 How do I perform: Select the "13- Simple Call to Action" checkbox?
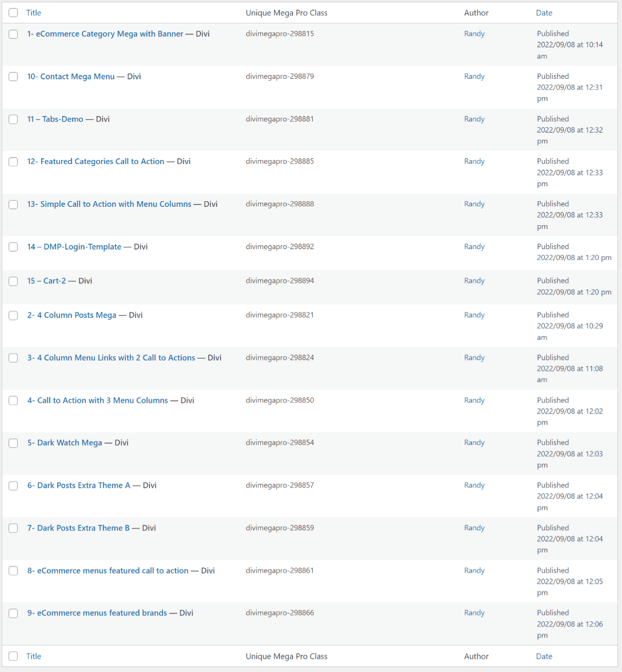[13, 204]
